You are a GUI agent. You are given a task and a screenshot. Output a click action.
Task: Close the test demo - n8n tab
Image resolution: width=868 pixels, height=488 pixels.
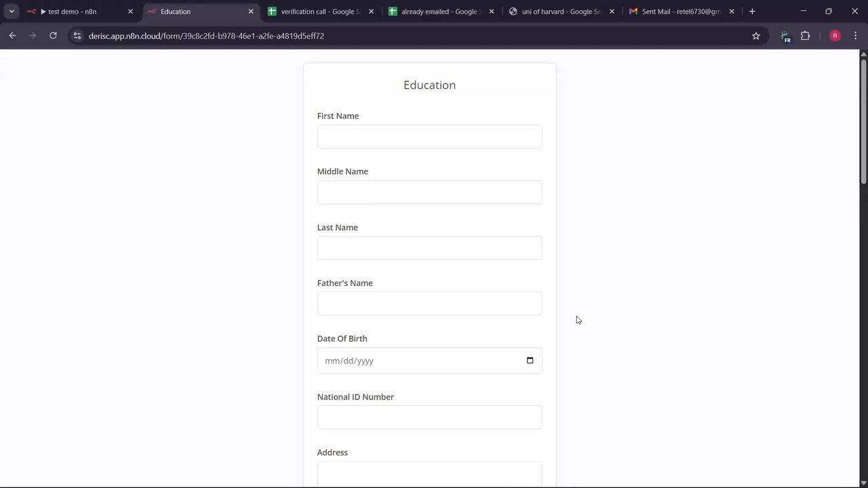click(x=130, y=12)
